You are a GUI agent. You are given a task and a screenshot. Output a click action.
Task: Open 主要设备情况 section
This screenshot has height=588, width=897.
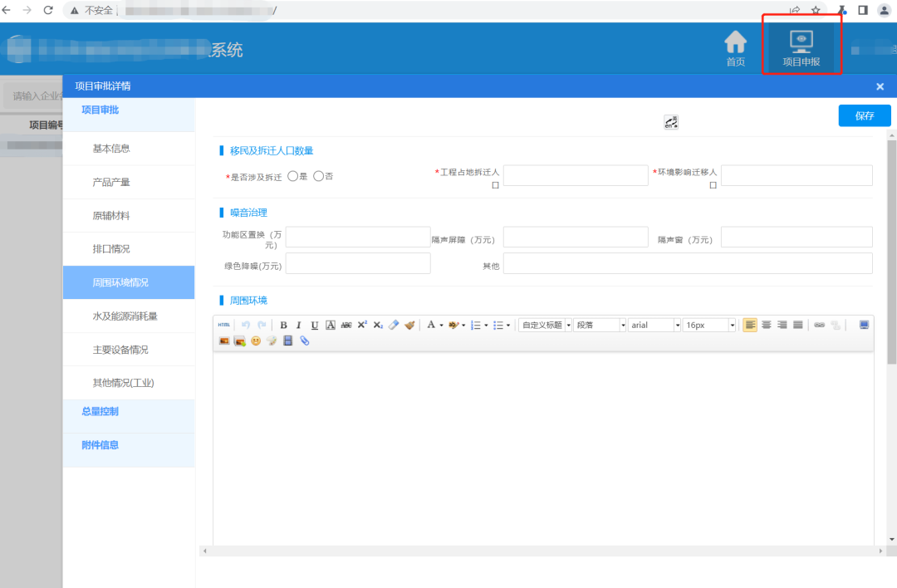tap(129, 350)
